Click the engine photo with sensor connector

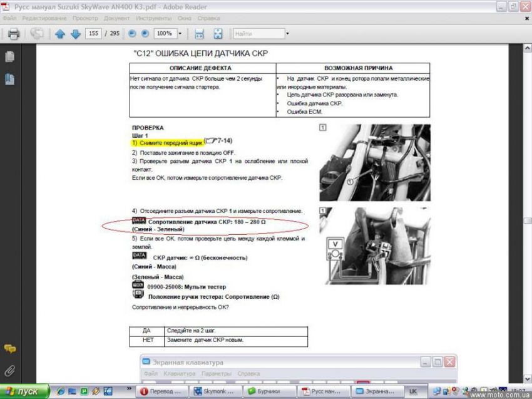(x=375, y=162)
